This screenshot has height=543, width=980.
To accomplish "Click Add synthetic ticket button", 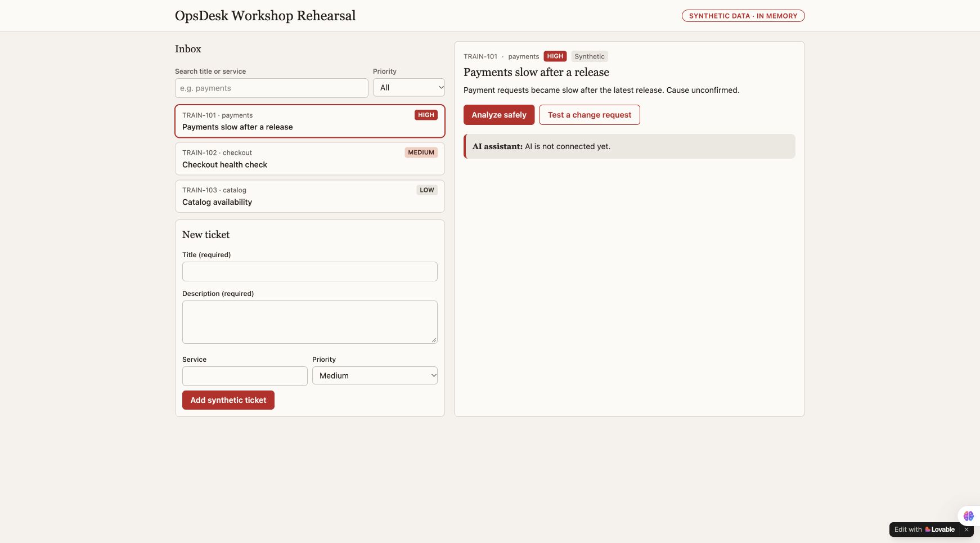I will pyautogui.click(x=228, y=400).
